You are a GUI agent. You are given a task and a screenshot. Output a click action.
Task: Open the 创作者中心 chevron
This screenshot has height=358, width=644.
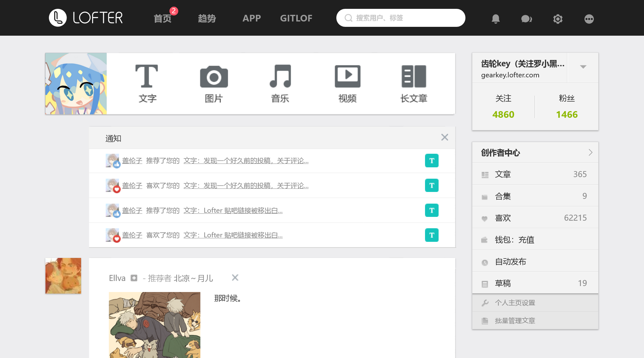tap(591, 152)
